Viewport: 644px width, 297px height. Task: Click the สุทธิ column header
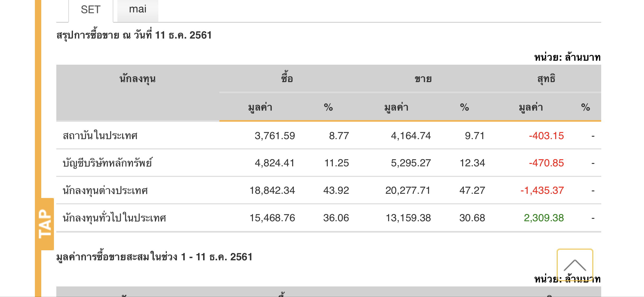(x=546, y=79)
